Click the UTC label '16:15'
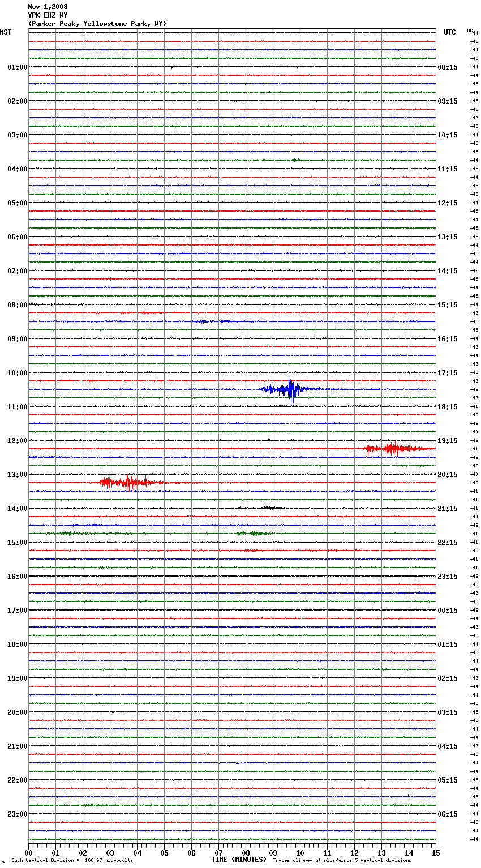Screen dimensions: 481x868 tap(448, 339)
